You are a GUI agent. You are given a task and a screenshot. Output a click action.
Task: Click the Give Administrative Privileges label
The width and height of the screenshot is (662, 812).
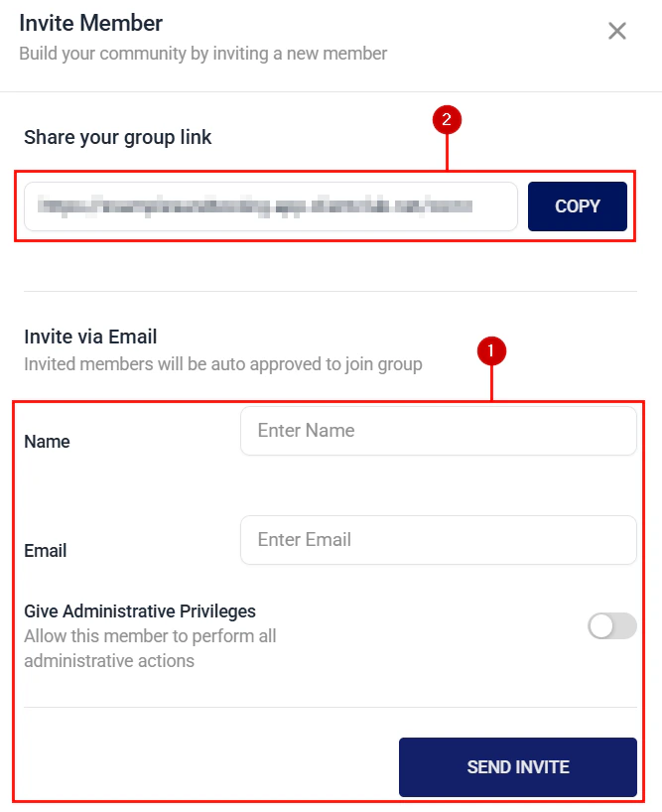coord(140,611)
